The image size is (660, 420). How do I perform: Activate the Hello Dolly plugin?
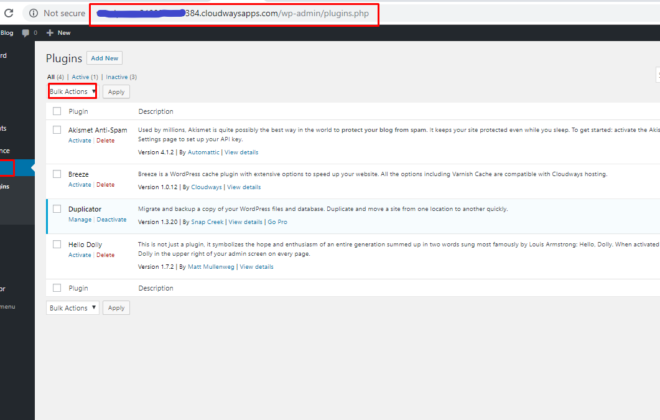click(x=80, y=255)
